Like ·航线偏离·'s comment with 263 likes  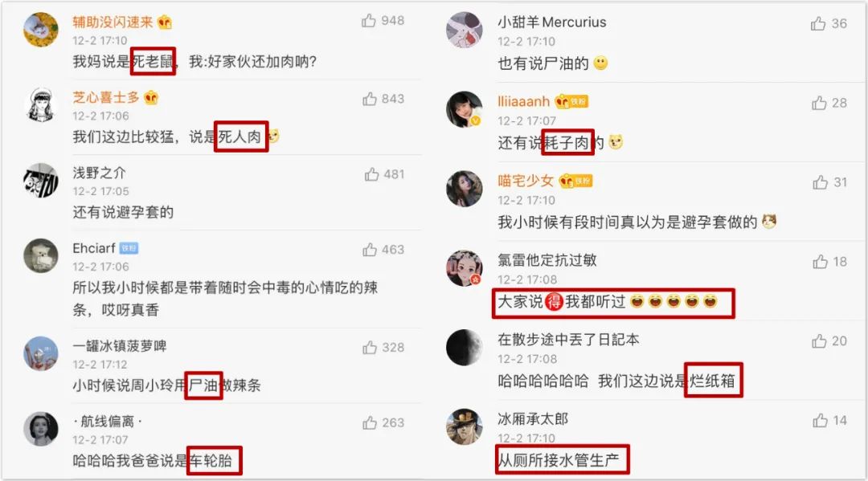coord(370,423)
